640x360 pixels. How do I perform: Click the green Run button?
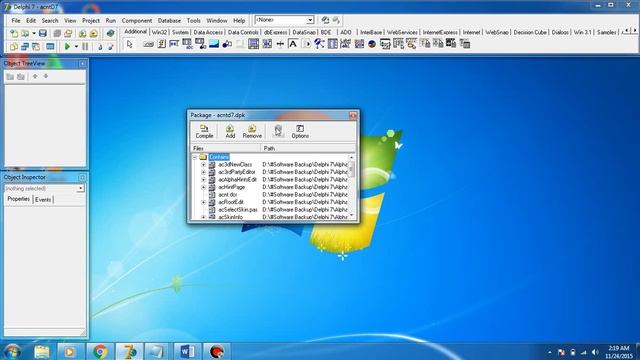[x=67, y=47]
